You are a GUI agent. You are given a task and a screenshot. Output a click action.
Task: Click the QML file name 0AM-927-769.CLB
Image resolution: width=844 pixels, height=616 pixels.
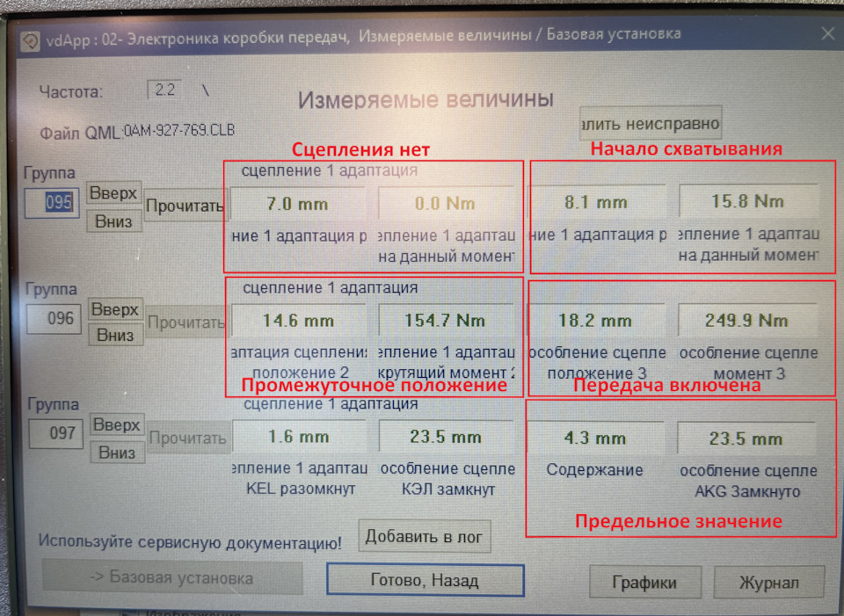179,130
